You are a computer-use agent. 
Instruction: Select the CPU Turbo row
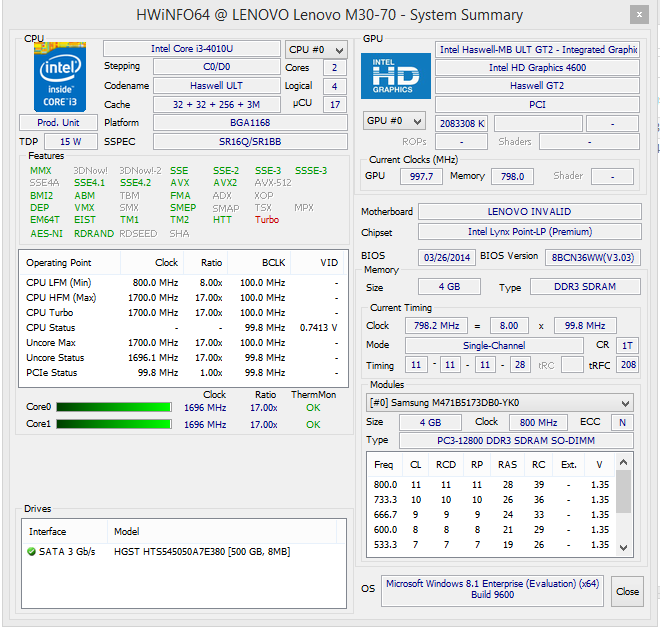[x=183, y=313]
